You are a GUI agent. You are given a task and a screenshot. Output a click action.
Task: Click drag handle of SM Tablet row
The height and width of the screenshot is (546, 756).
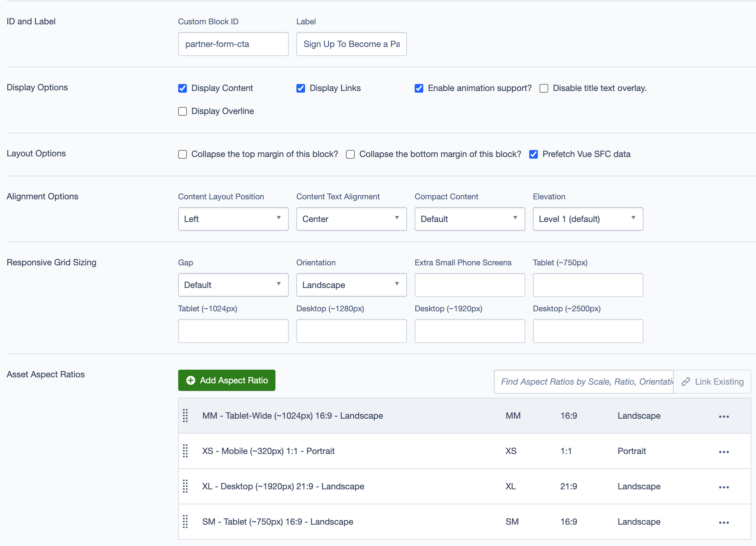pyautogui.click(x=185, y=522)
